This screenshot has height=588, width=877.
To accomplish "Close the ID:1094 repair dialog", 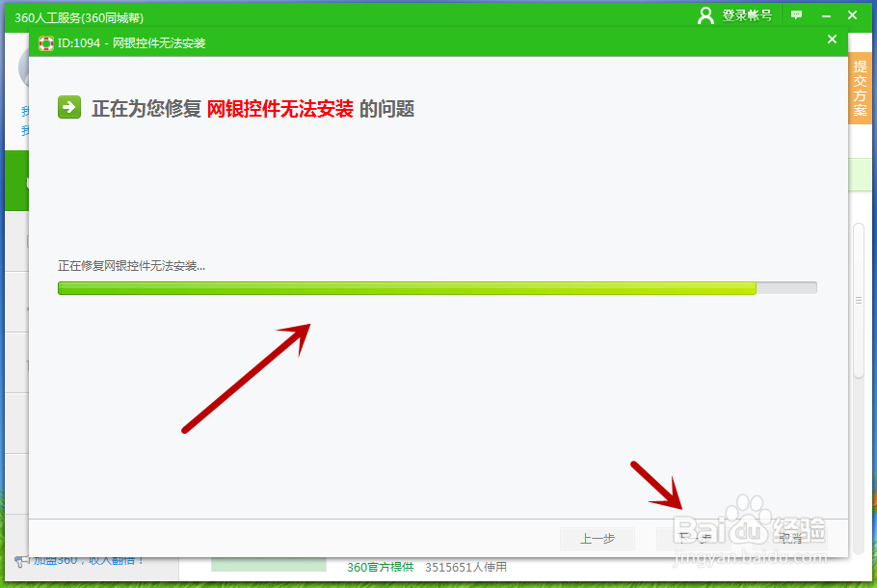I will pos(832,40).
